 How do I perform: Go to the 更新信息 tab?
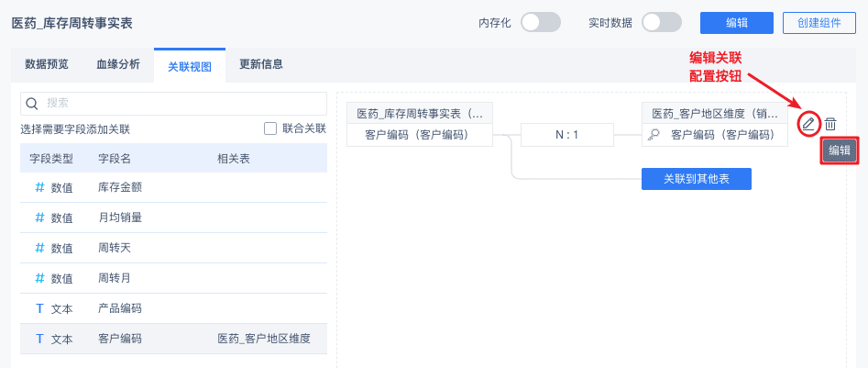point(261,64)
